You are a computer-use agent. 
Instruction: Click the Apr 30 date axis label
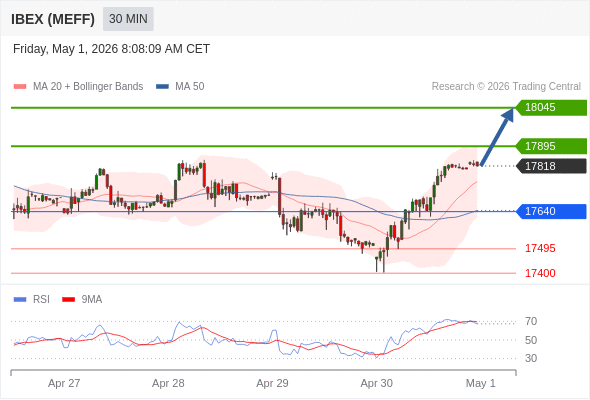tap(377, 383)
